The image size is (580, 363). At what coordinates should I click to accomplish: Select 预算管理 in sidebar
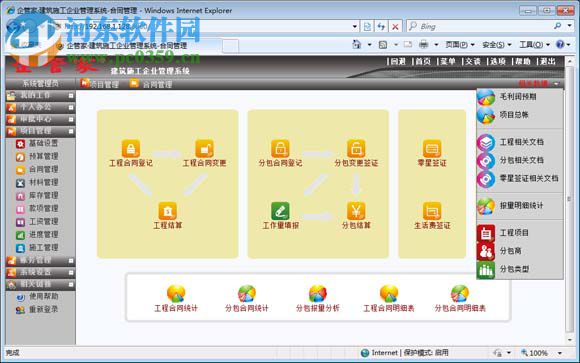[43, 157]
